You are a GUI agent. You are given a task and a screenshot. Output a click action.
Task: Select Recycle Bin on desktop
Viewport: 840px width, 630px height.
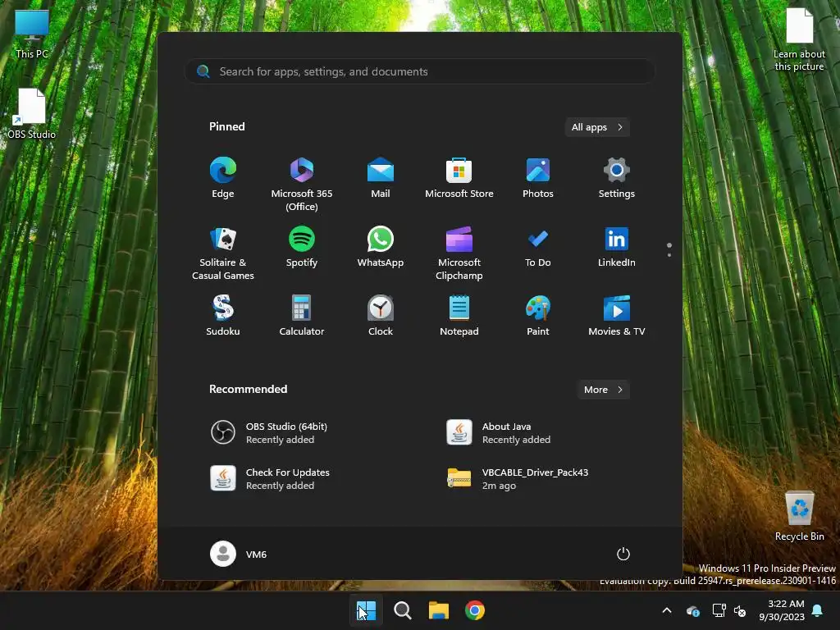point(799,516)
